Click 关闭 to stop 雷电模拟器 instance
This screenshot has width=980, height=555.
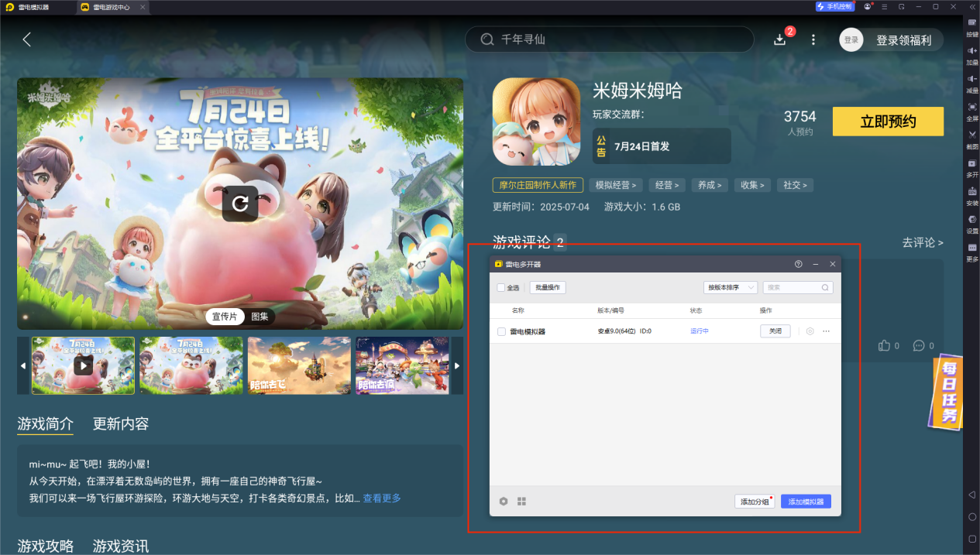pos(775,331)
